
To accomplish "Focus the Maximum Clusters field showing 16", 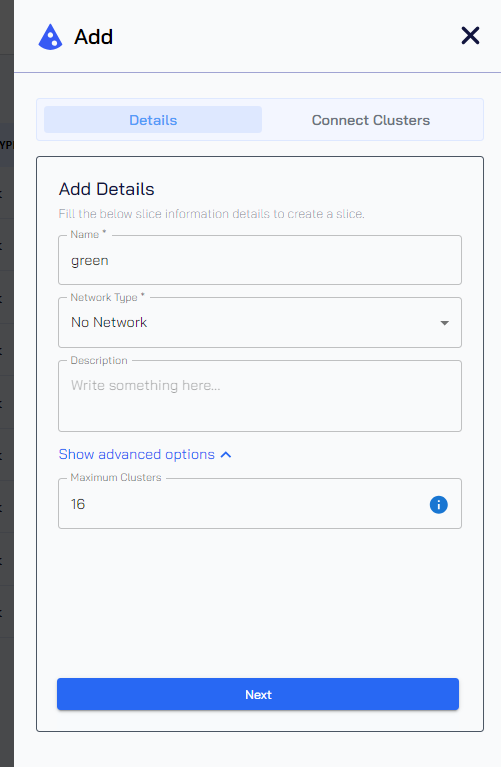I will (x=260, y=504).
